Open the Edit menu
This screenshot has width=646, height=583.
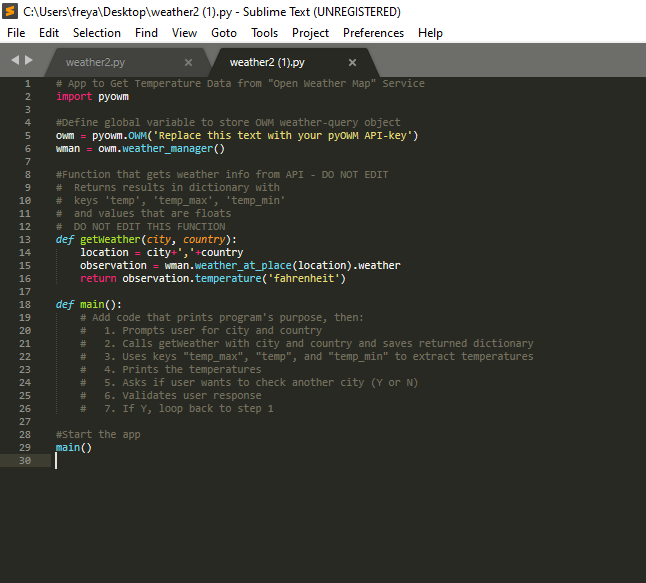49,33
